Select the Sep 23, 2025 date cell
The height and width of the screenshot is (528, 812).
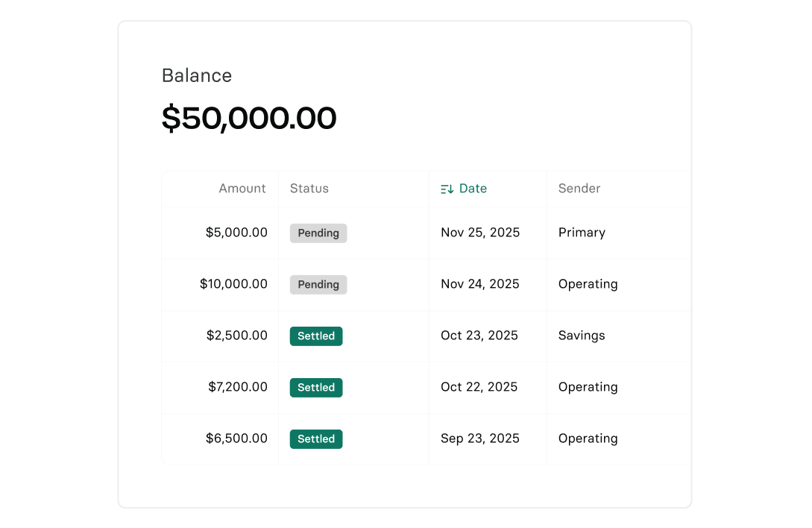pos(480,439)
